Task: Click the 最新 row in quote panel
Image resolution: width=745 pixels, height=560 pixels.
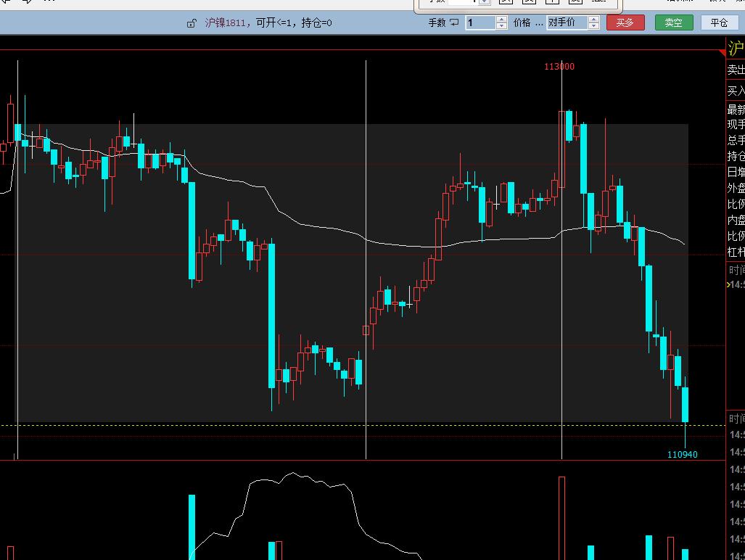Action: click(736, 110)
